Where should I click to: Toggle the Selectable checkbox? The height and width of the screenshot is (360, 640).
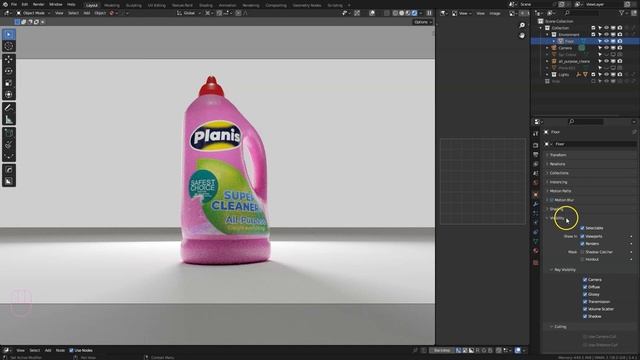coord(582,228)
